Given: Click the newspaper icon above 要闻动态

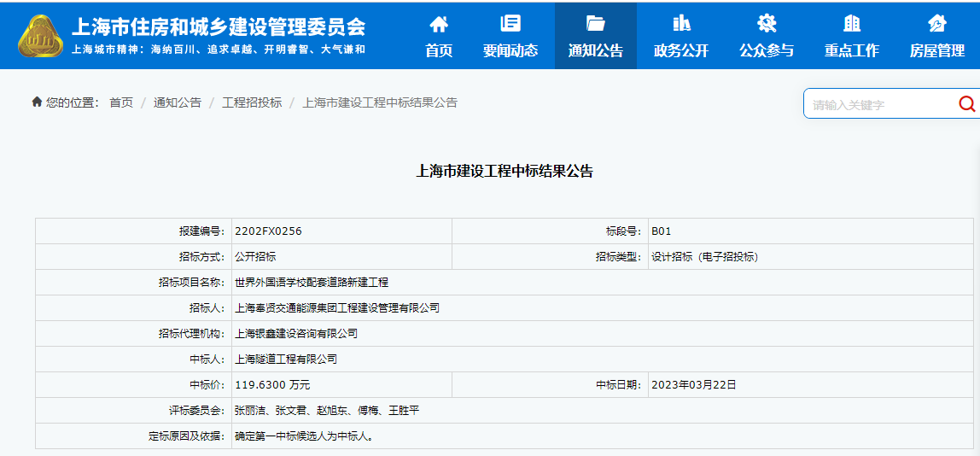Looking at the screenshot, I should 510,23.
